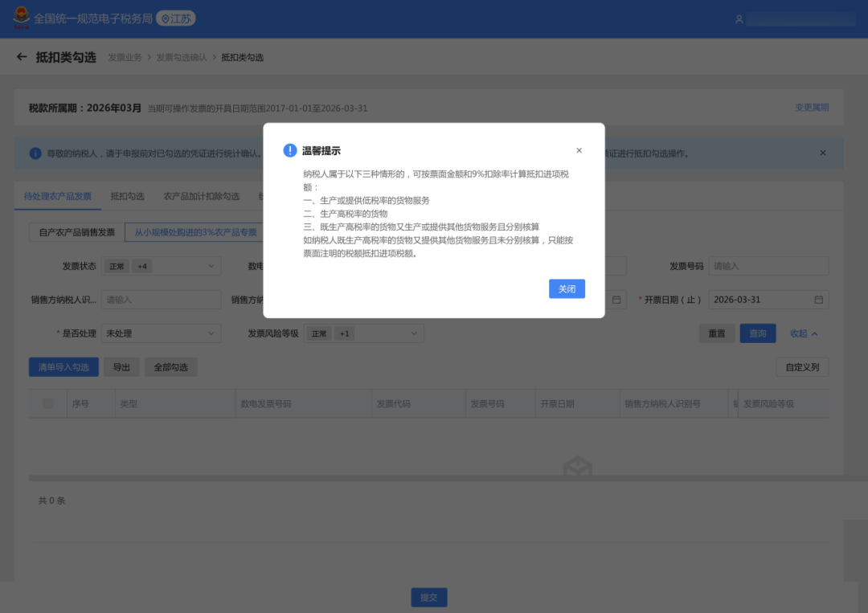868x613 pixels.
Task: Click 变更属期 link
Action: (x=812, y=108)
